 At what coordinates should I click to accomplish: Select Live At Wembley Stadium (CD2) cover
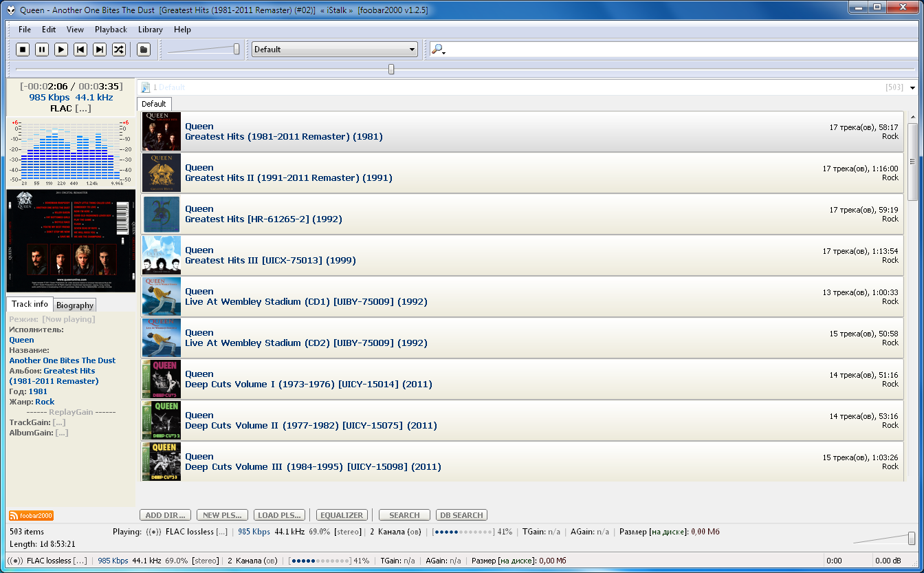tap(162, 338)
